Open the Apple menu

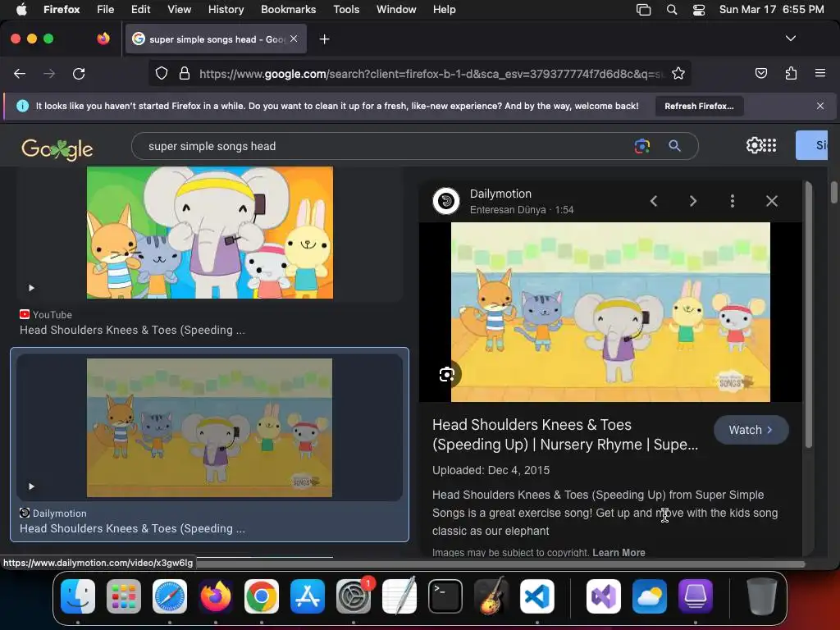click(x=21, y=9)
